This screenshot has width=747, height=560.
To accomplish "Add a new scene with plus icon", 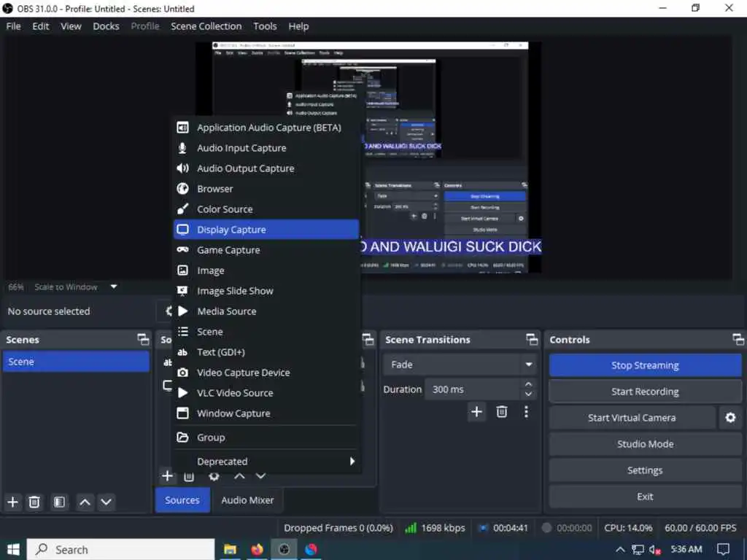I will (x=13, y=502).
